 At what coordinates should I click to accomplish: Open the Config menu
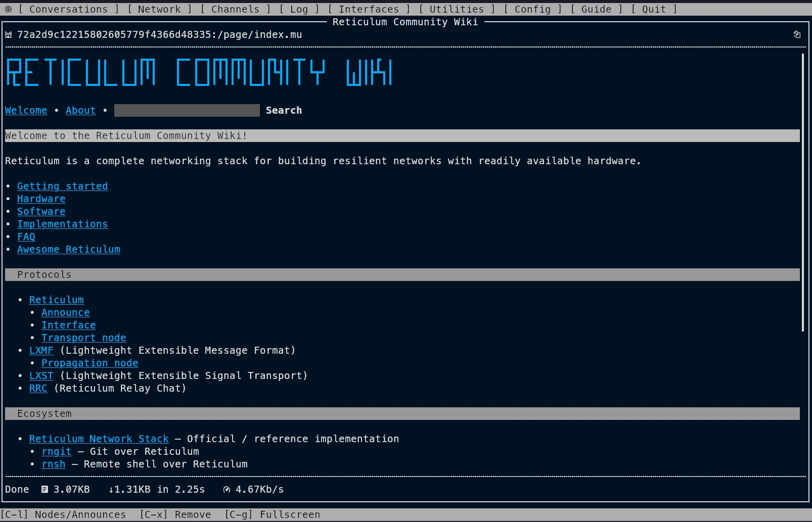533,9
